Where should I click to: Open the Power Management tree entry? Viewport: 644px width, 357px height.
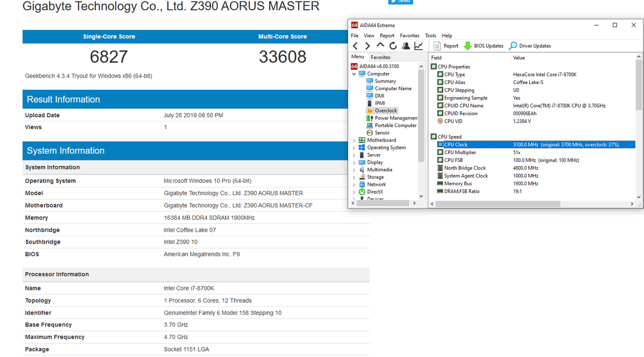pyautogui.click(x=392, y=118)
